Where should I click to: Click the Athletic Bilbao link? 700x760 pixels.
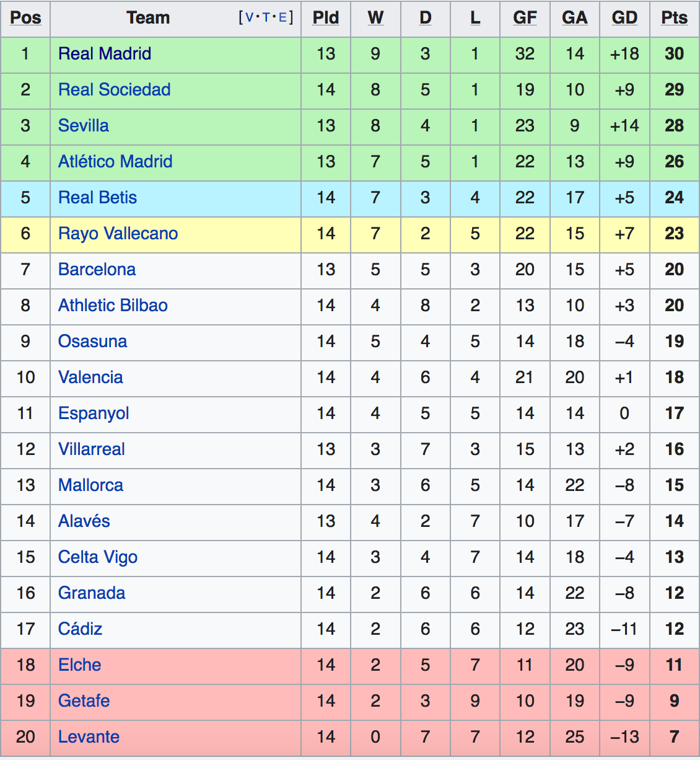[113, 306]
